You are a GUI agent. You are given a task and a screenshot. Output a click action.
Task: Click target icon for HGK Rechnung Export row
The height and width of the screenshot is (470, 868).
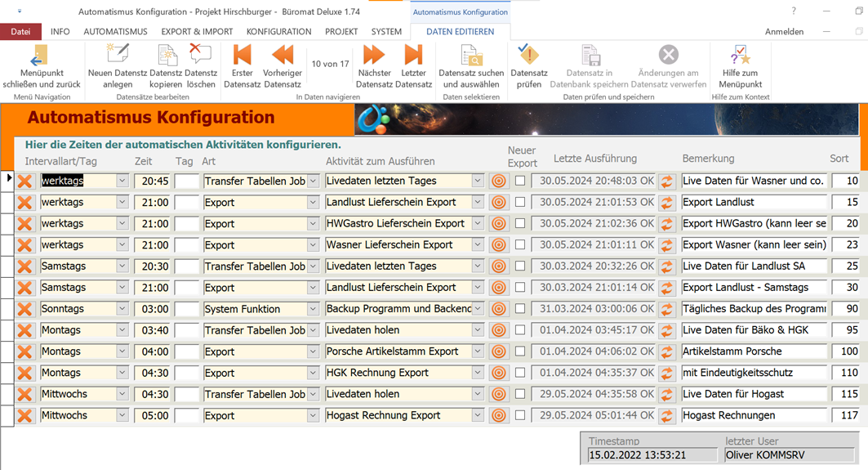(x=498, y=373)
